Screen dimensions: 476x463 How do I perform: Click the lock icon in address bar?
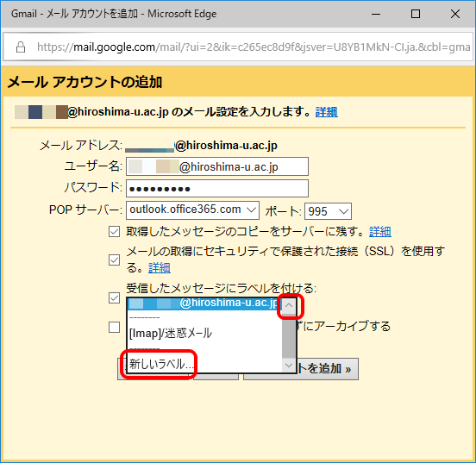[x=21, y=47]
